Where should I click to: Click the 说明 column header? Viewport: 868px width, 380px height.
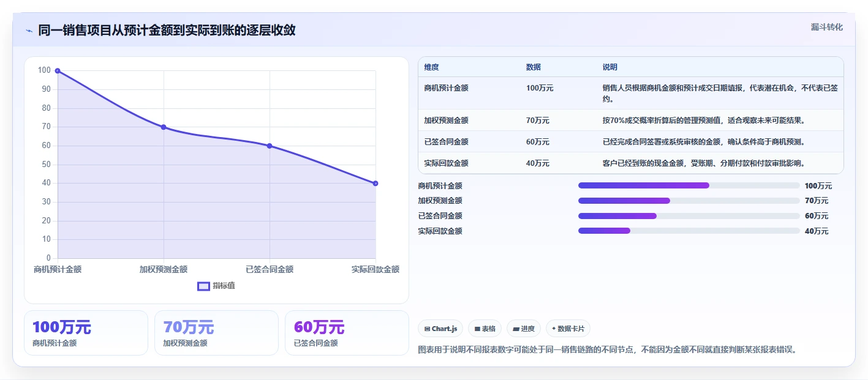coord(610,67)
